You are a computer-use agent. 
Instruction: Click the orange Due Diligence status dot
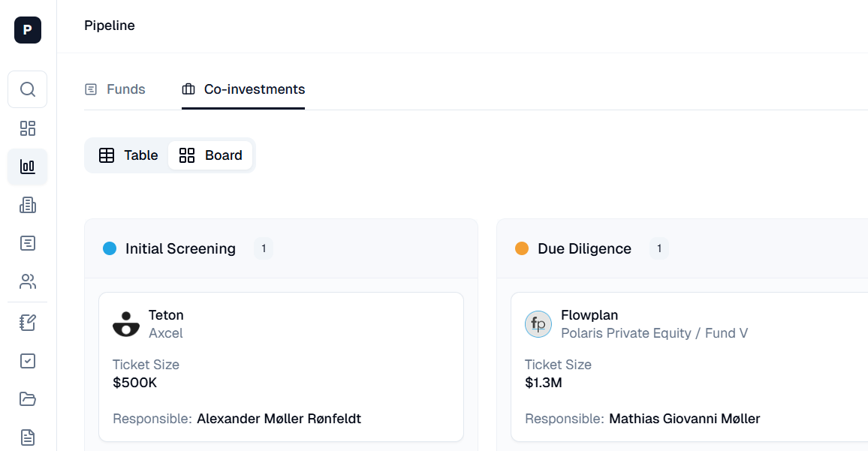pos(522,248)
